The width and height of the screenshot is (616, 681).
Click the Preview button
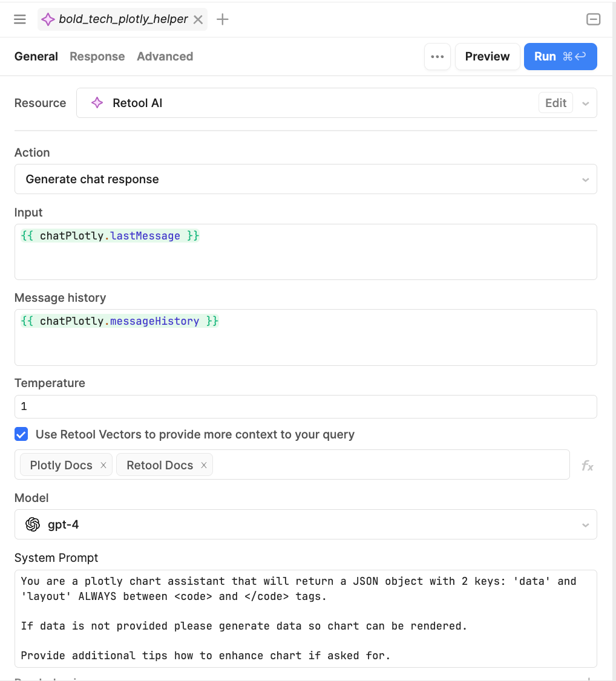click(x=487, y=56)
